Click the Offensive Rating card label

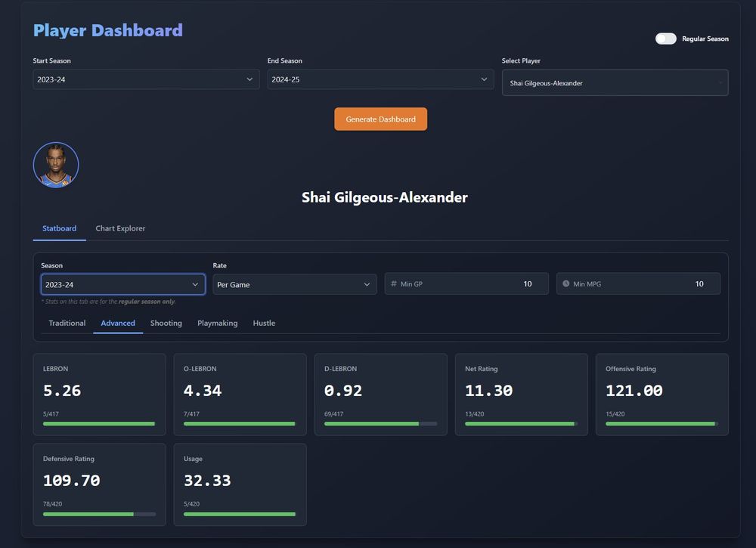coord(631,369)
